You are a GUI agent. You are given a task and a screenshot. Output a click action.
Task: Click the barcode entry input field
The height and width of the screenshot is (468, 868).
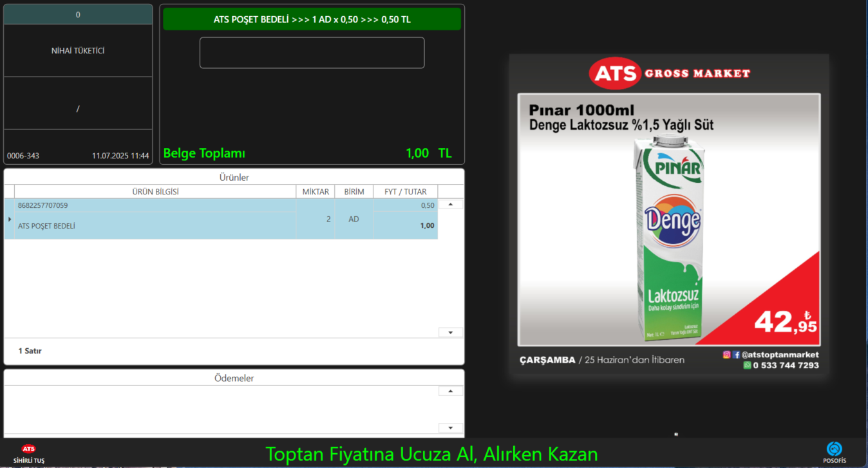(312, 53)
